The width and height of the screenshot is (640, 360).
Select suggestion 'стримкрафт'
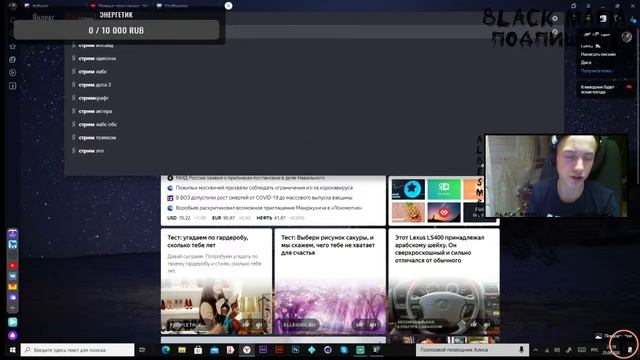tap(93, 98)
